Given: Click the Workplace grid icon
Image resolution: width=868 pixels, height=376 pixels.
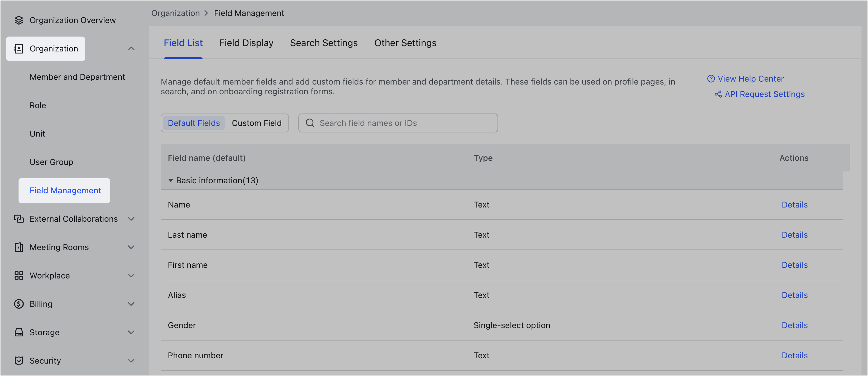Looking at the screenshot, I should pyautogui.click(x=19, y=275).
